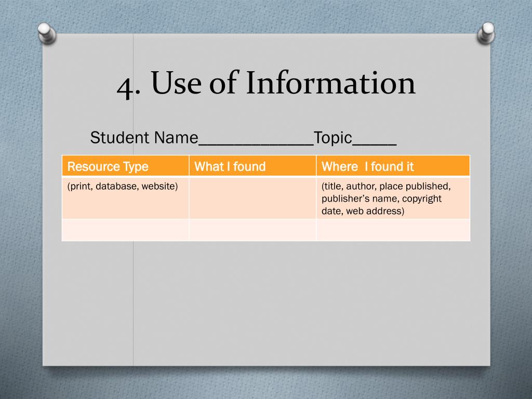Click the 'Student Name' label text
Viewport: 532px width, 399px height.
coord(144,138)
